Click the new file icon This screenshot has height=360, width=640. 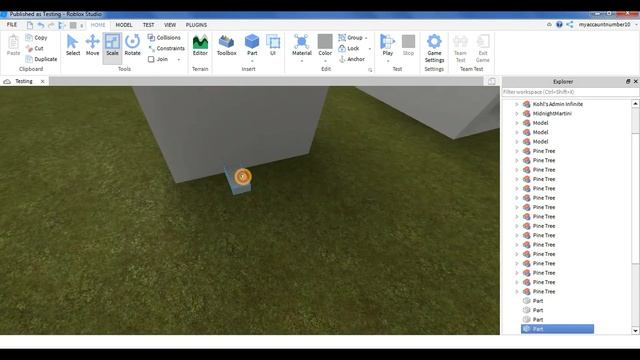tap(30, 25)
